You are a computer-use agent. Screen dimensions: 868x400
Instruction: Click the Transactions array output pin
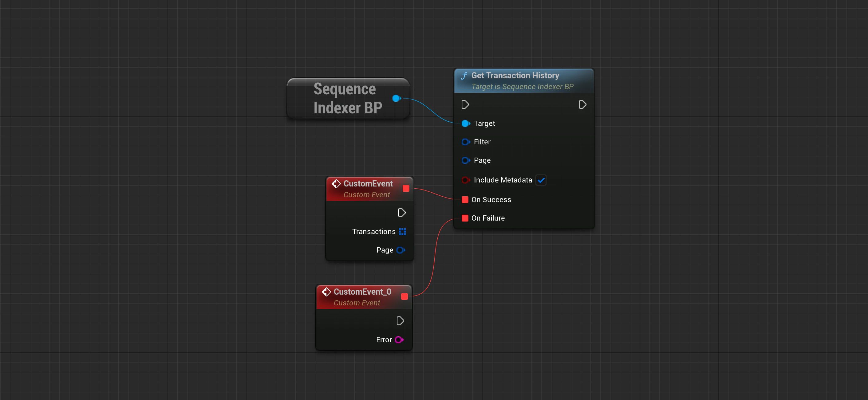pos(402,232)
